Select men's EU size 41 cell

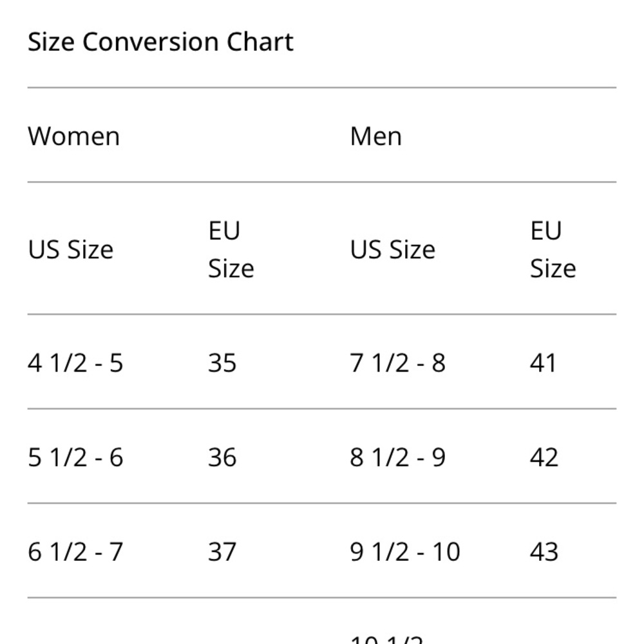[x=544, y=363]
